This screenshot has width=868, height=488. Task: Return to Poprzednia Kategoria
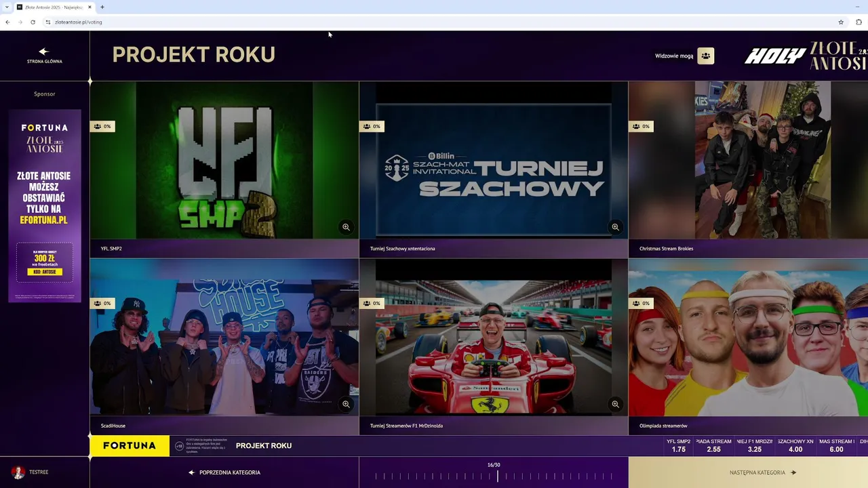(x=224, y=472)
